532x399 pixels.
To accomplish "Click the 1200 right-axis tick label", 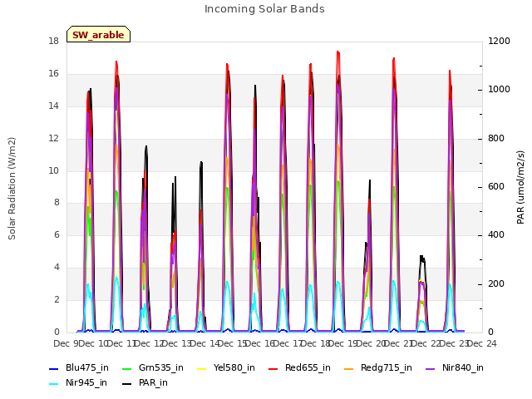I will point(499,41).
